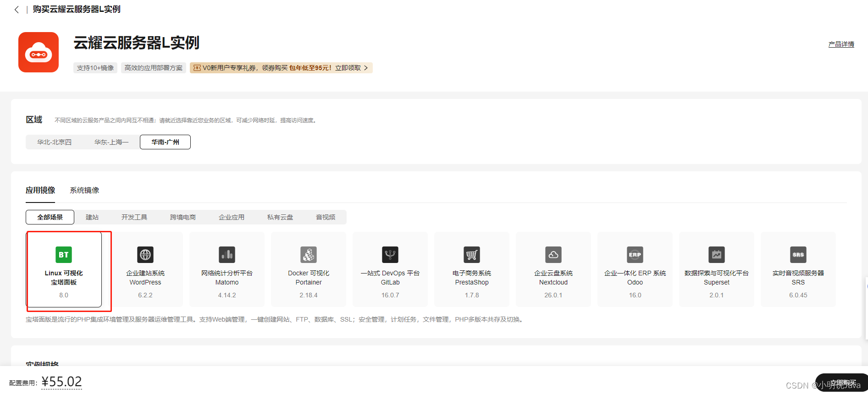Choose the 华东-上海一 region
Screen dimensions: 868x394
click(111, 142)
